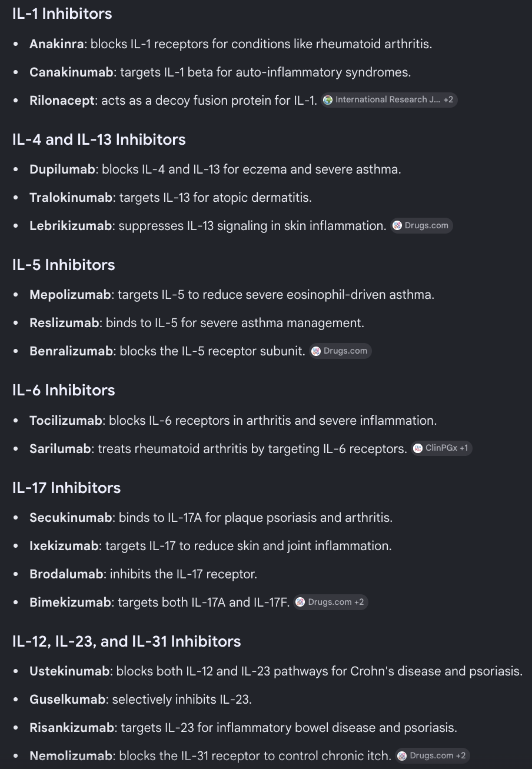Click the bold drug name Ustekinumab
The image size is (532, 769).
[70, 671]
